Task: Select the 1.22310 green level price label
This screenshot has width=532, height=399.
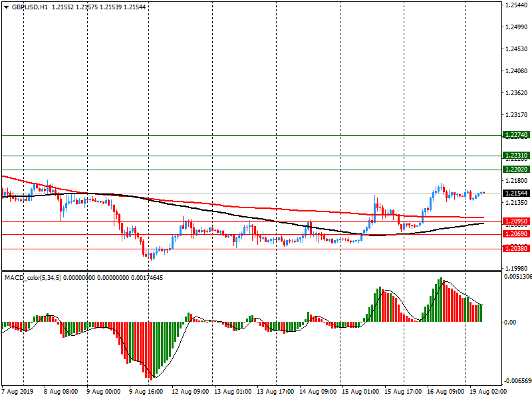Action: (516, 156)
